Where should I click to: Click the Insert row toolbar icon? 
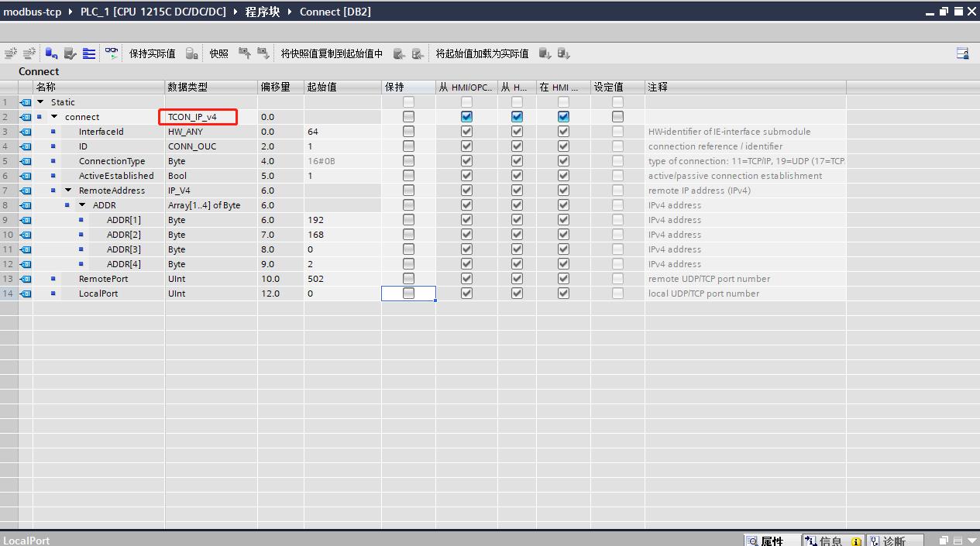click(11, 53)
